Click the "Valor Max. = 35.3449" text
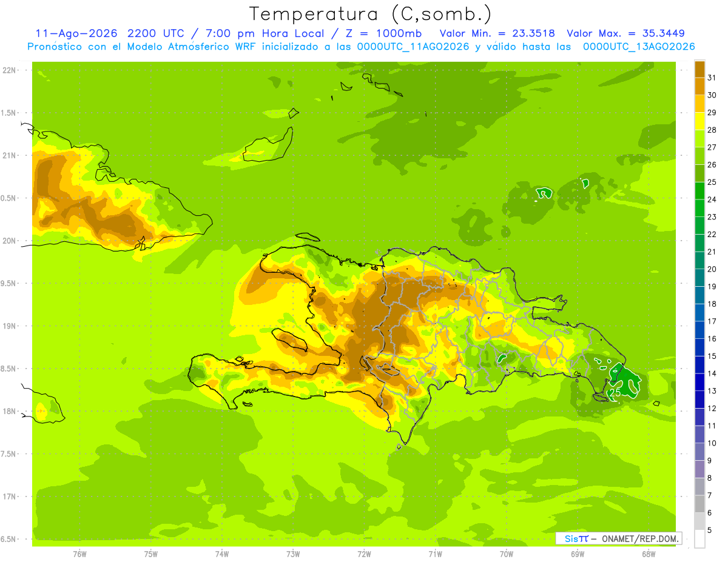 625,33
